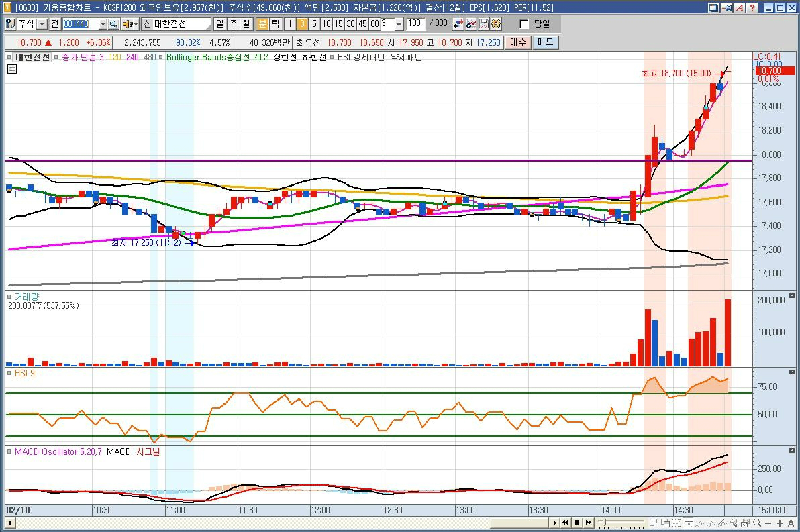800x532 pixels.
Task: Click the MACD Oscillator 5,20,7 label
Action: 58,451
